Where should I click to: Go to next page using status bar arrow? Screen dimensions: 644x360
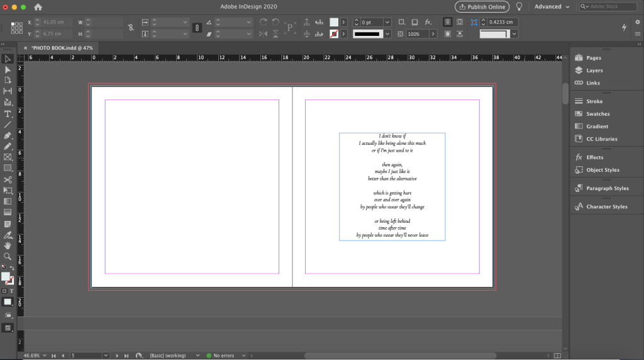(x=117, y=356)
